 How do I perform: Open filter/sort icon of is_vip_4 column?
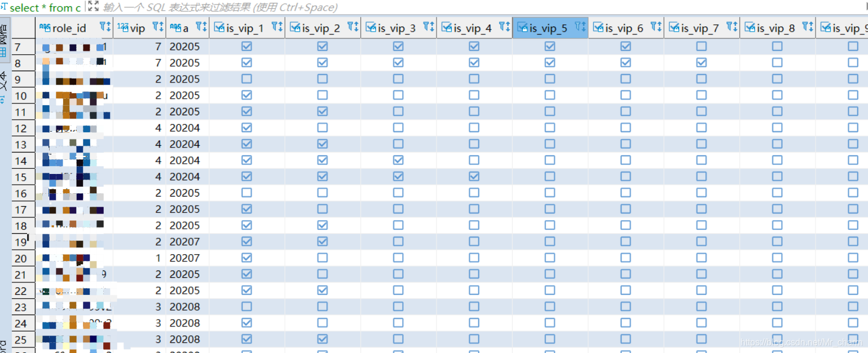(x=504, y=27)
